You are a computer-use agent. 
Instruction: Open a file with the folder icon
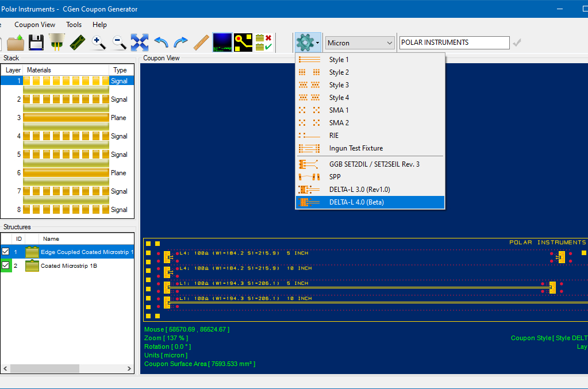16,43
